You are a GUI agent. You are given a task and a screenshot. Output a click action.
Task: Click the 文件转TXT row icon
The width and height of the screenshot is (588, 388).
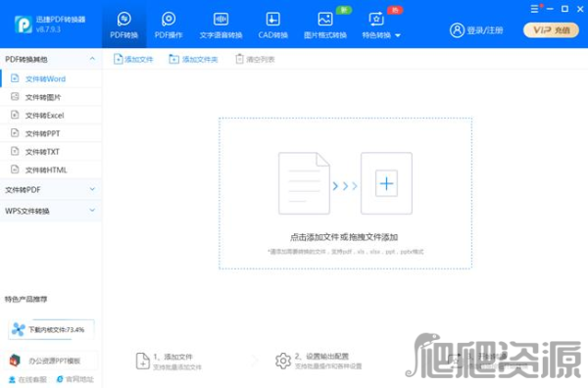coord(15,151)
